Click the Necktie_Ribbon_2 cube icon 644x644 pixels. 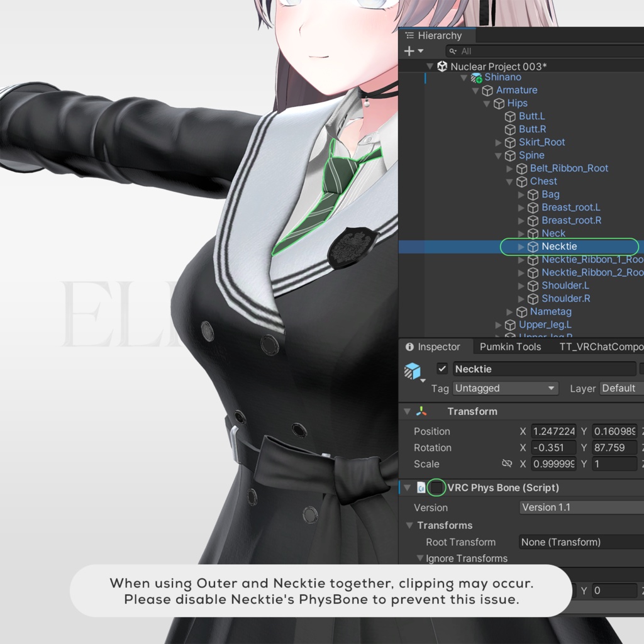[x=533, y=273]
